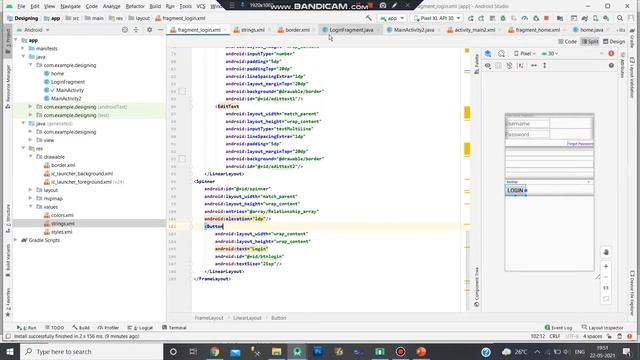This screenshot has height=360, width=640.
Task: Open the TODO tool window
Action: pos(55,327)
